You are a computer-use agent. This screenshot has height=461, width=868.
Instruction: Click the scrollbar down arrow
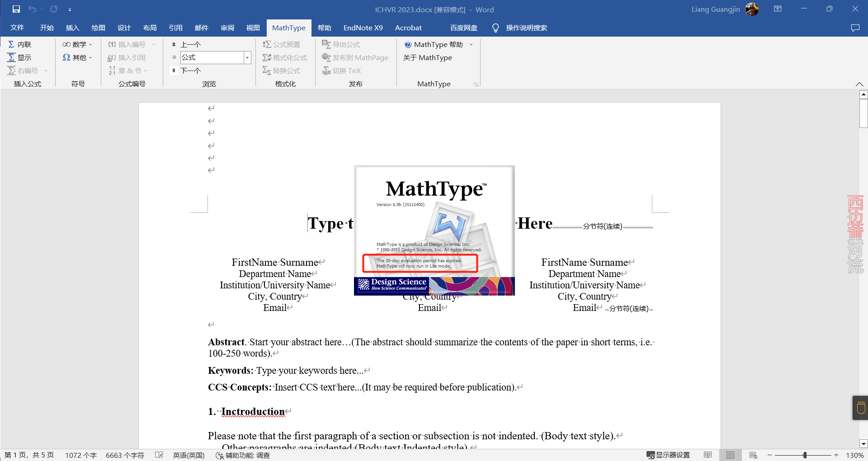(863, 443)
